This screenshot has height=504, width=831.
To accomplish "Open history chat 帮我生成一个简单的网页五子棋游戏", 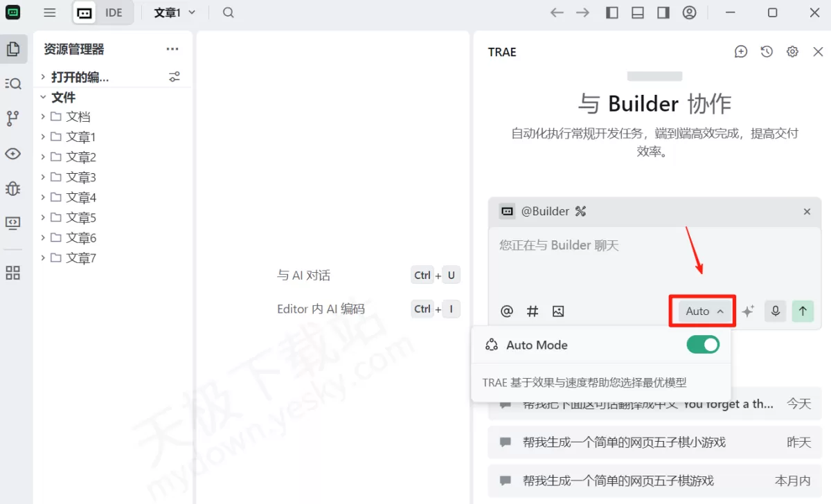I will pos(654,480).
